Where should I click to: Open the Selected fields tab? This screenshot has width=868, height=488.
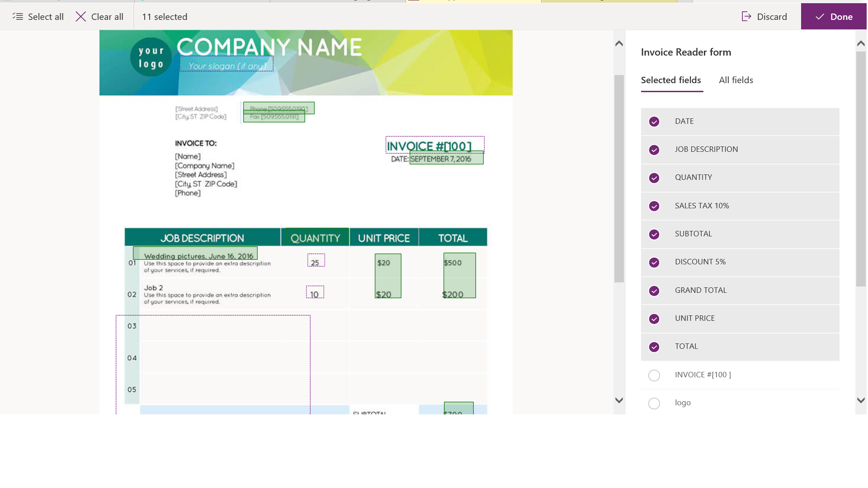click(x=671, y=80)
